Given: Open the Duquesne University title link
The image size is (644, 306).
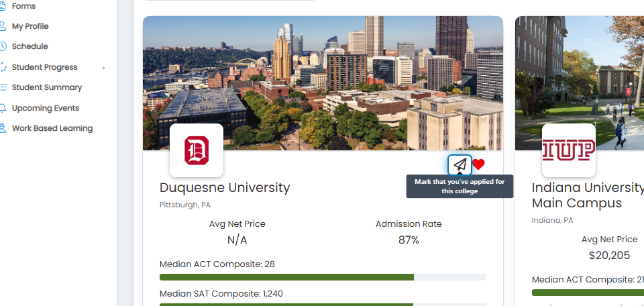Looking at the screenshot, I should click(225, 188).
